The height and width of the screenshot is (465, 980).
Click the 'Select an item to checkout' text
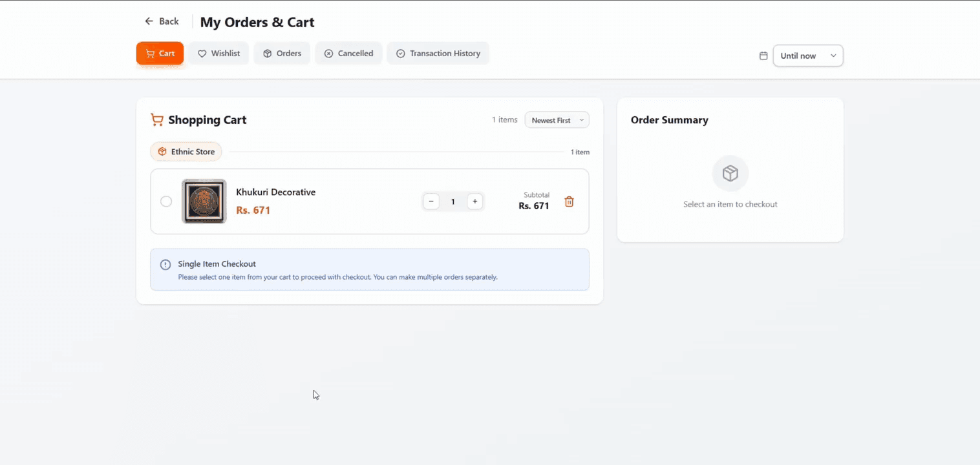730,204
